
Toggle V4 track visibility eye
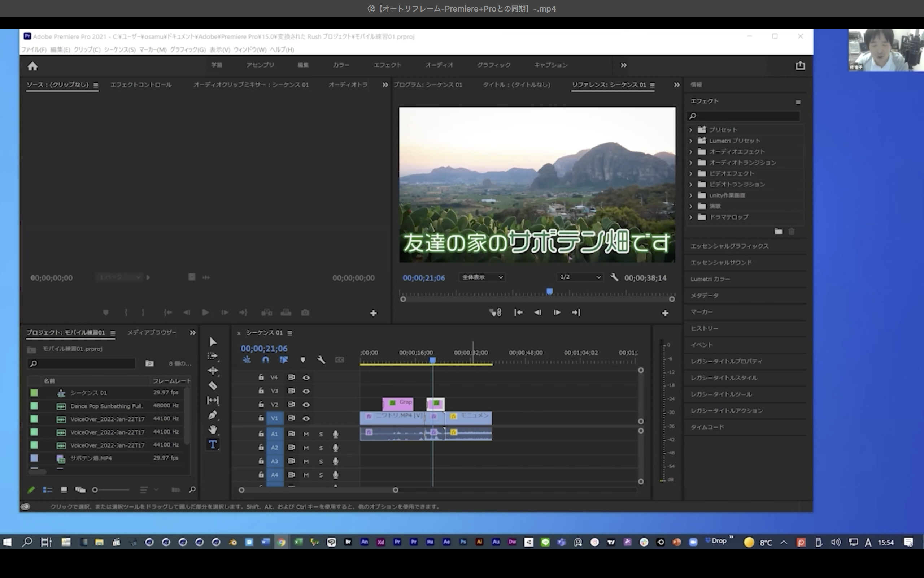click(x=306, y=378)
